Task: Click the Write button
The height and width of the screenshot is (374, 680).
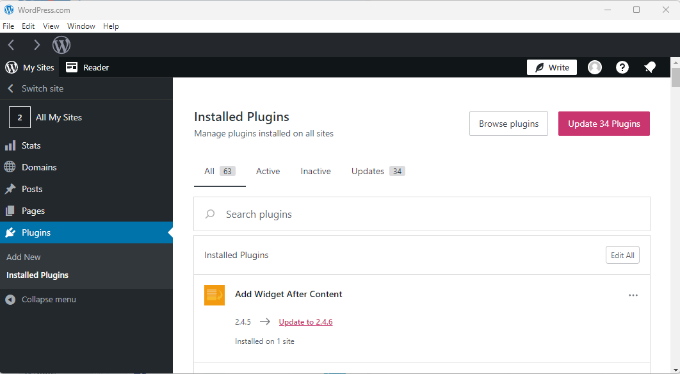Action: coord(552,67)
